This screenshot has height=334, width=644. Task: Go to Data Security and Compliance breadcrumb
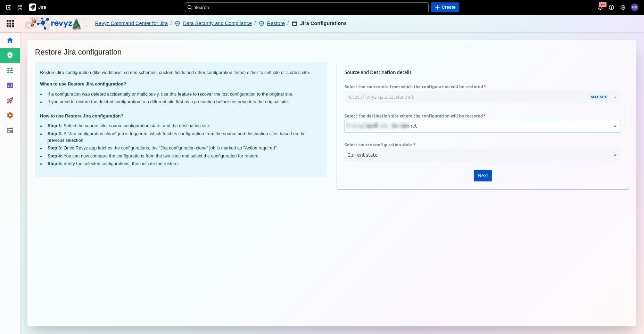pos(217,23)
